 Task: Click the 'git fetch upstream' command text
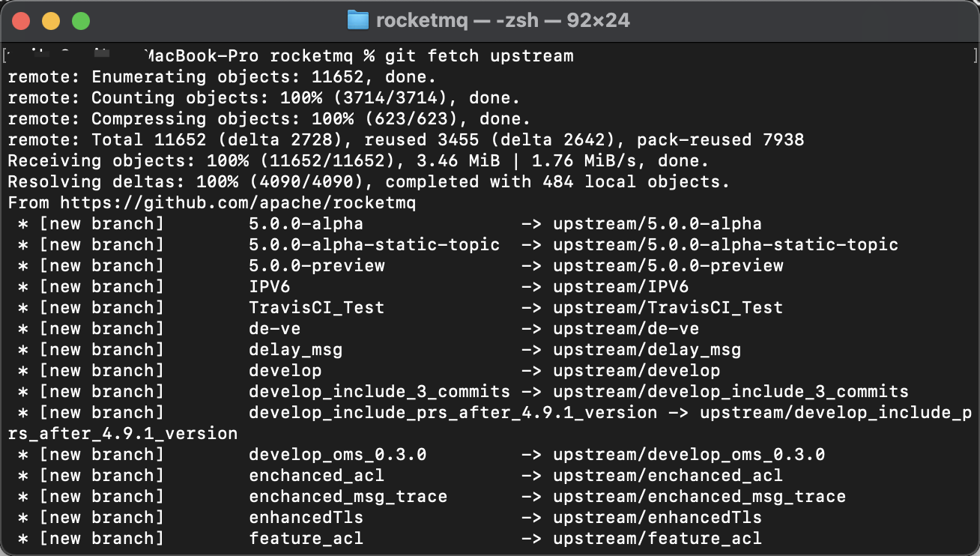coord(480,56)
